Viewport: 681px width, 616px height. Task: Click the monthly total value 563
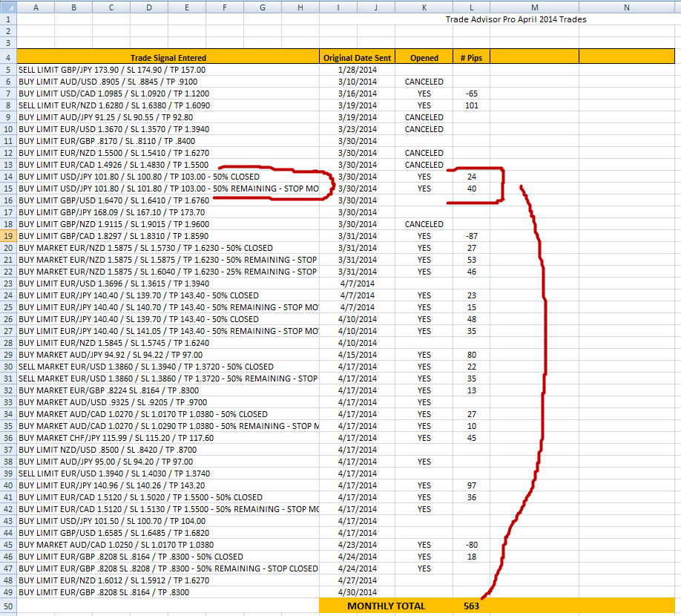[471, 606]
